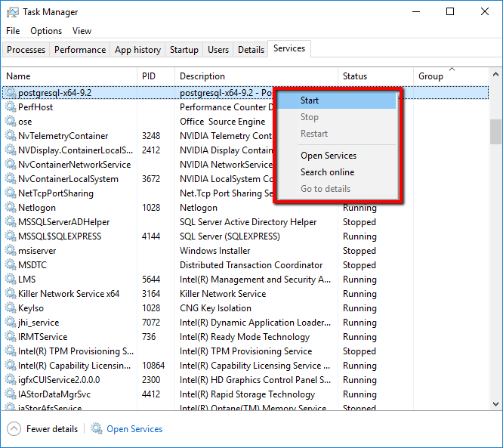Viewport: 503px width, 448px height.
Task: Click the Open Services gear icon at bottom
Action: click(97, 429)
